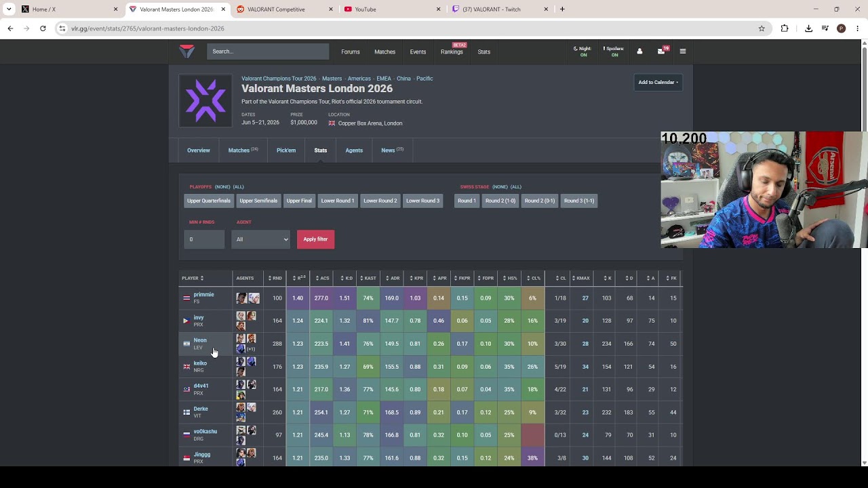Toggle the Lower Round 3 filter
The height and width of the screenshot is (488, 868).
pyautogui.click(x=422, y=201)
